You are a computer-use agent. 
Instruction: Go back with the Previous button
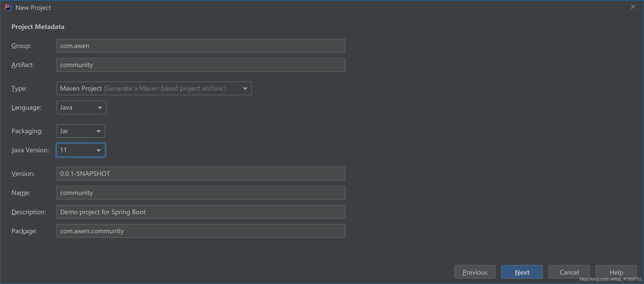(475, 272)
